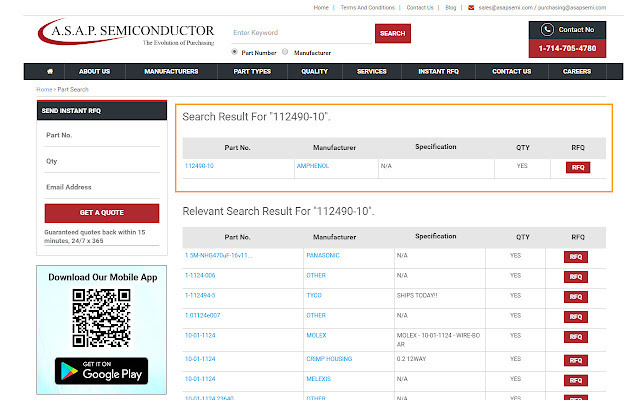Open the Contact Us link in top bar
640x400 pixels.
tap(420, 7)
